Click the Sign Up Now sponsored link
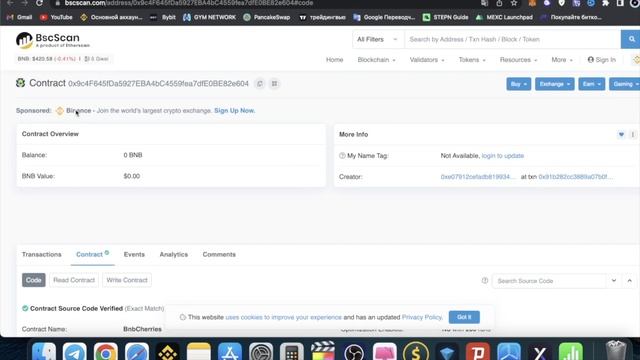Screen dimensions: 640x360 coord(235,111)
